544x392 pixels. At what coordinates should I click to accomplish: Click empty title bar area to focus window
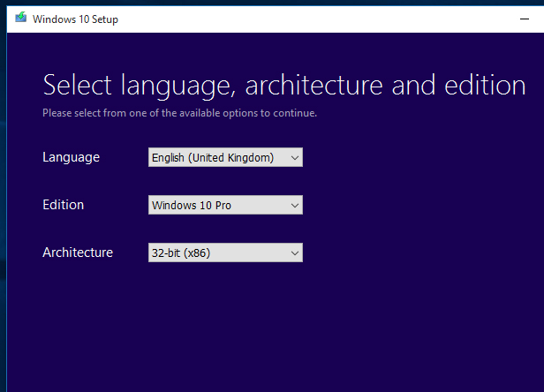tap(336, 19)
